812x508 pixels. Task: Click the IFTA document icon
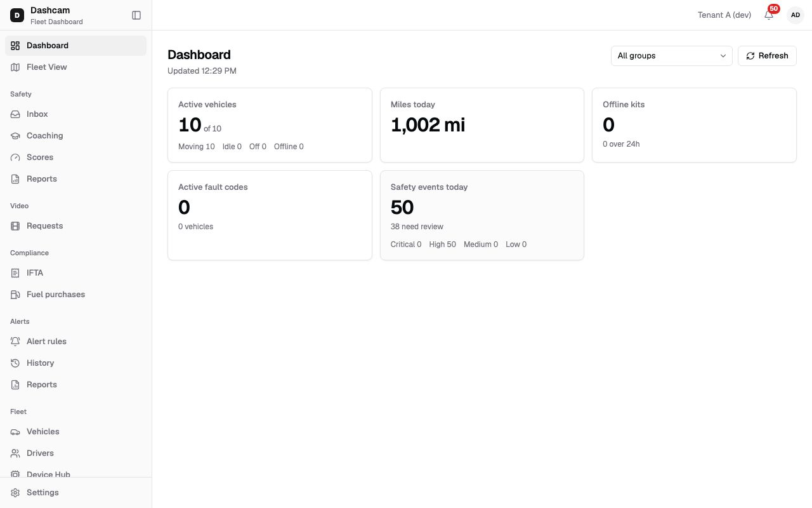click(15, 273)
